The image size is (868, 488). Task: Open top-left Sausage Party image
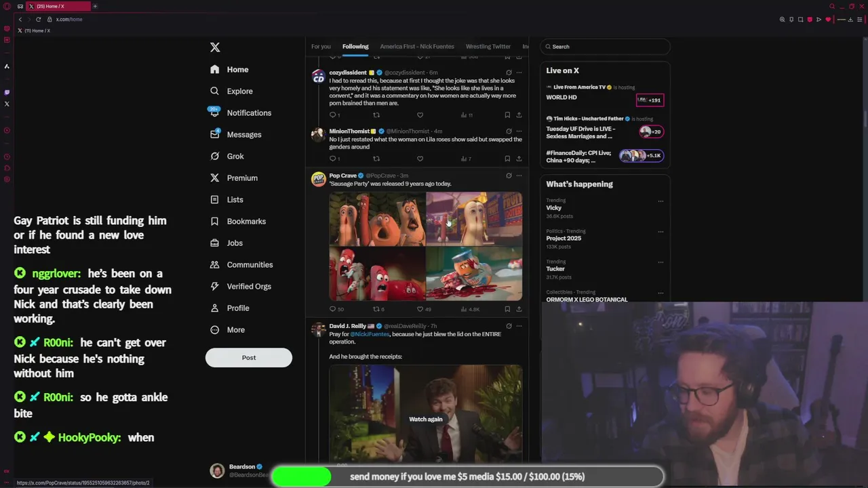[377, 219]
